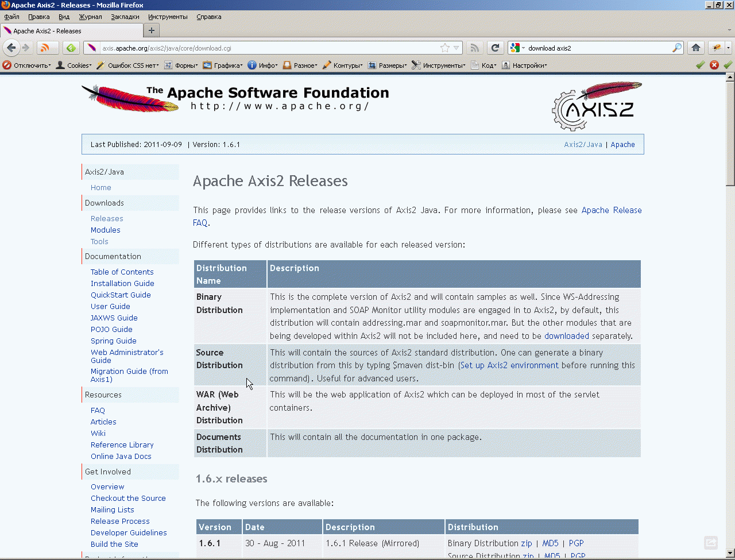Open the Правка menu
Screen dimensions: 735x560
point(39,17)
